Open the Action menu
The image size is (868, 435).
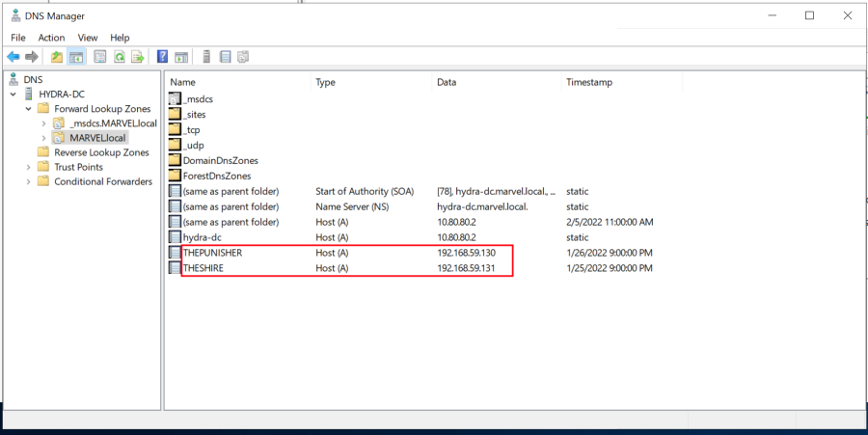click(51, 38)
